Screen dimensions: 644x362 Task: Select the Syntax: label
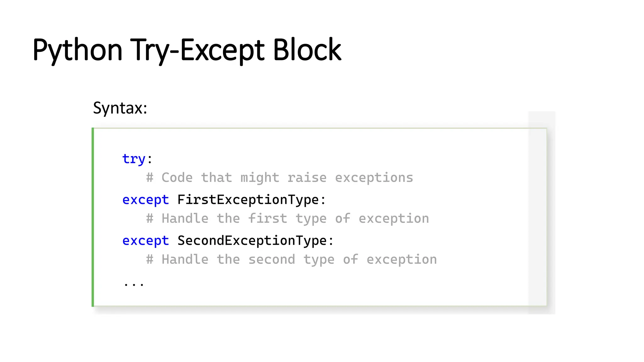click(120, 108)
